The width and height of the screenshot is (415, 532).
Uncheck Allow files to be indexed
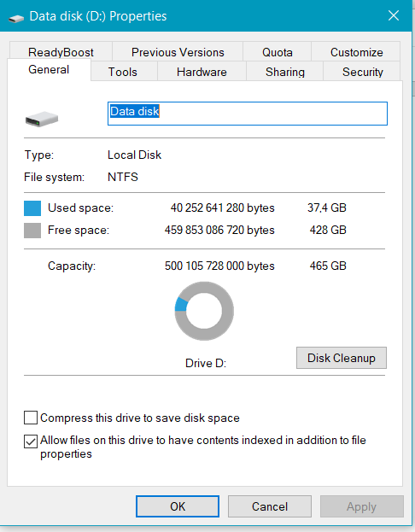[x=31, y=441]
